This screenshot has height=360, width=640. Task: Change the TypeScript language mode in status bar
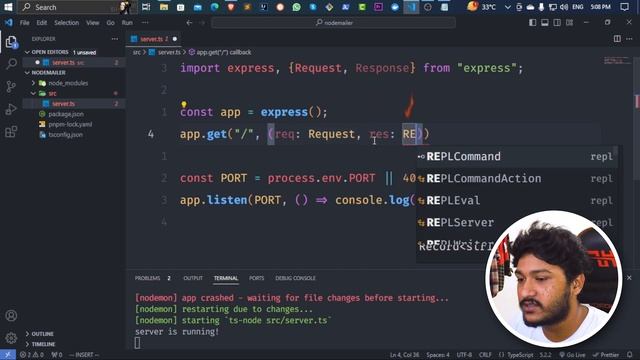pyautogui.click(x=520, y=355)
